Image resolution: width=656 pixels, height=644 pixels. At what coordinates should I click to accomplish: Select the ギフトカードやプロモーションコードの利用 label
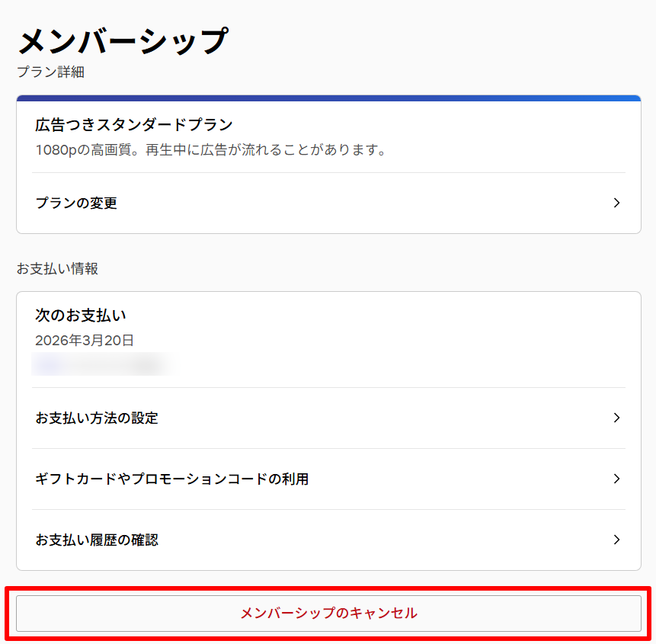click(171, 479)
